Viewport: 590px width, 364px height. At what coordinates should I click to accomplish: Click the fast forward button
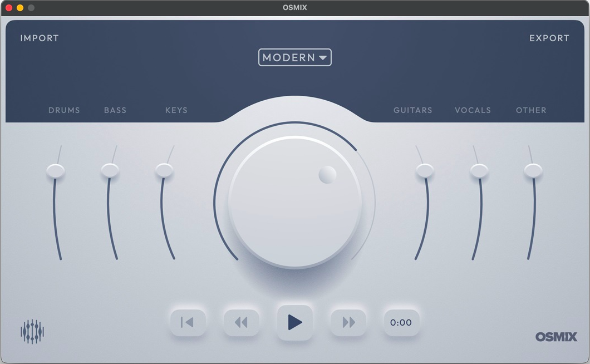pos(348,323)
